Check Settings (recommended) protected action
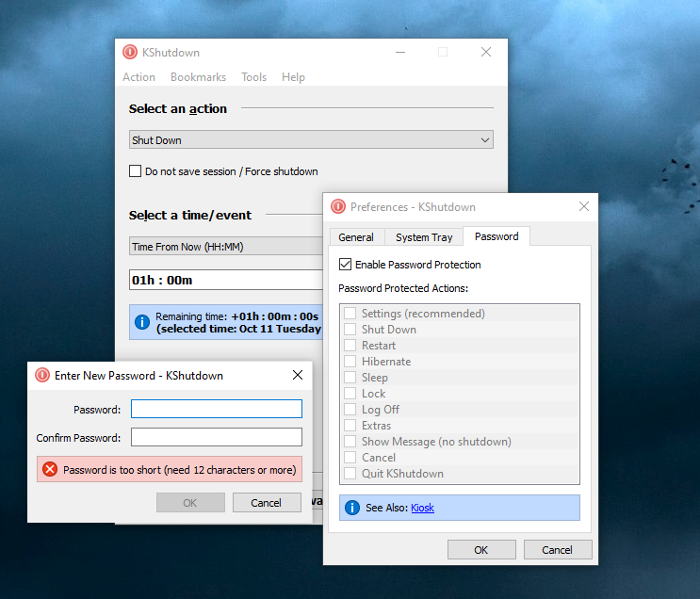The image size is (700, 599). (350, 314)
